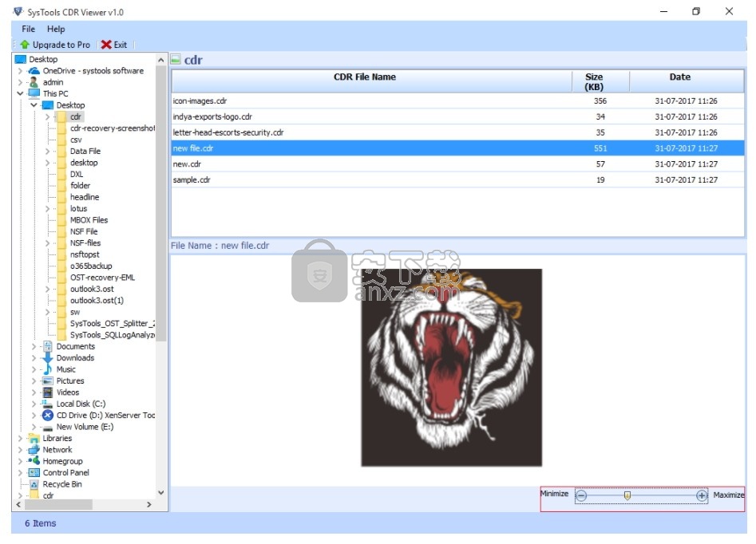Click the New Volume (E:) drive icon
This screenshot has height=544, width=756.
[x=47, y=428]
